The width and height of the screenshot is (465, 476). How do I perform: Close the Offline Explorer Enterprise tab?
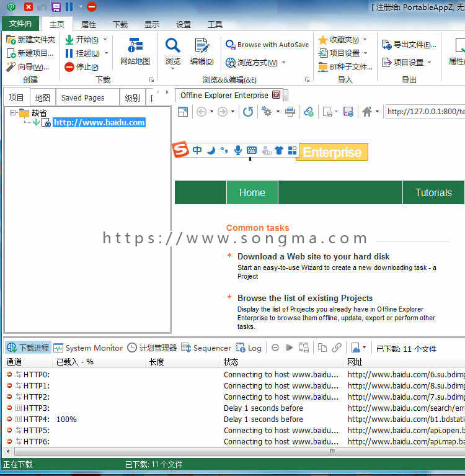pos(276,95)
